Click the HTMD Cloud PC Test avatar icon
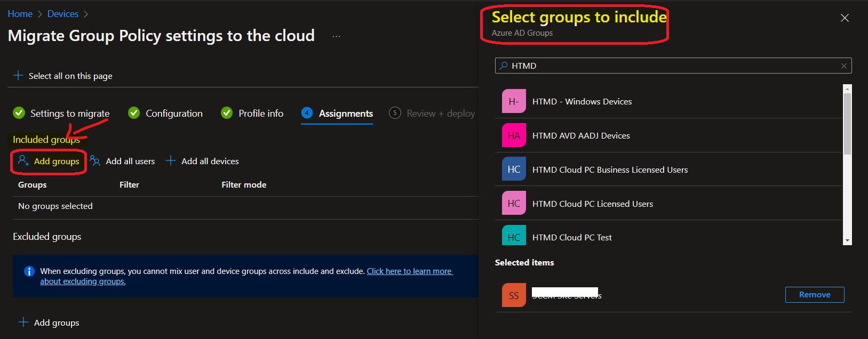The height and width of the screenshot is (339, 868). coord(514,235)
